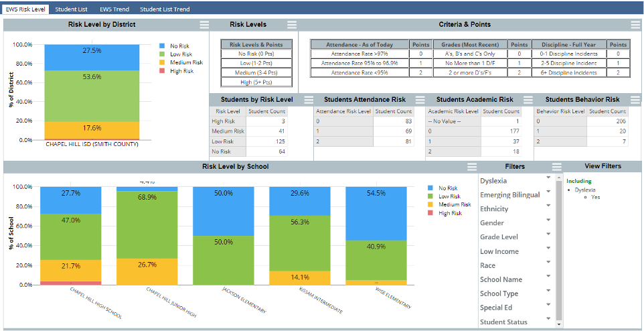Click the CHAPEL HILL ISD (SMITH COUNTY) axis label
Screen dimensions: 644x331
92,144
